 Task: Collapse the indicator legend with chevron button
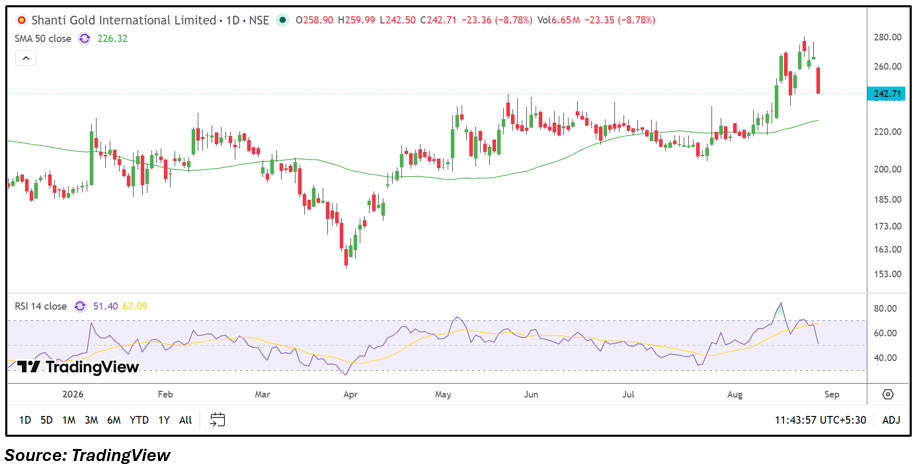click(27, 58)
